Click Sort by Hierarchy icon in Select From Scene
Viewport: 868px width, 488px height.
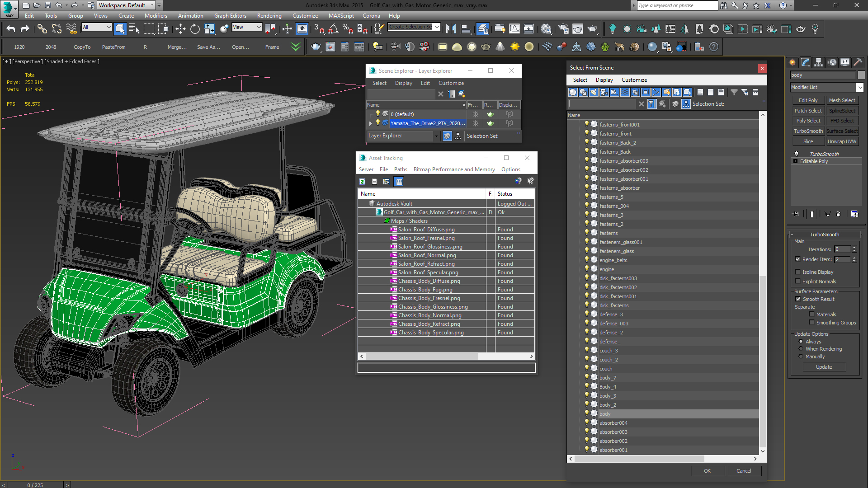pyautogui.click(x=686, y=104)
